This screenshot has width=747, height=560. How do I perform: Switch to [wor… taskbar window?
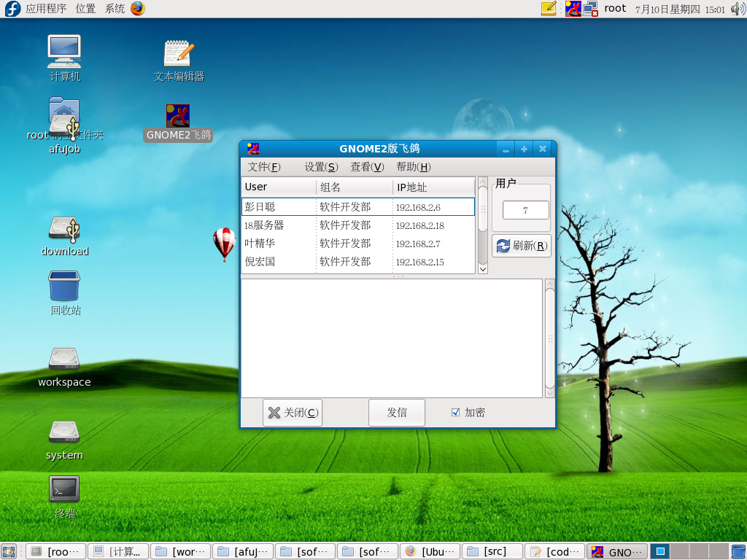(x=181, y=551)
